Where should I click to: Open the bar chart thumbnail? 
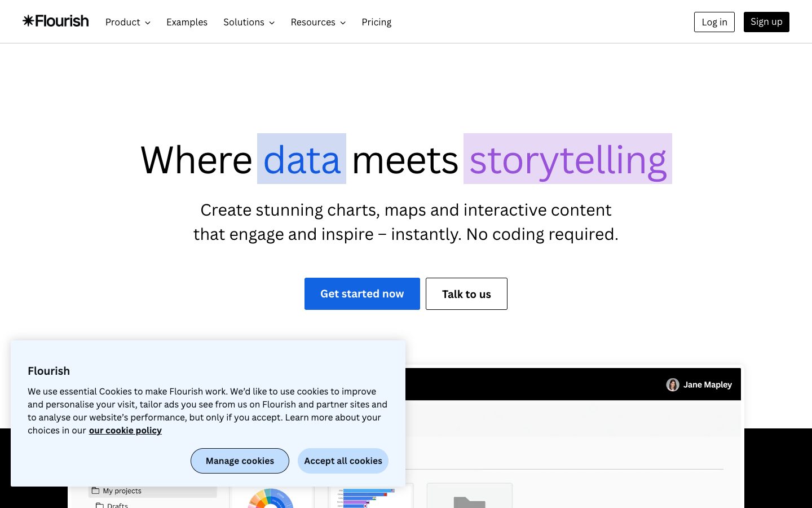(371, 497)
